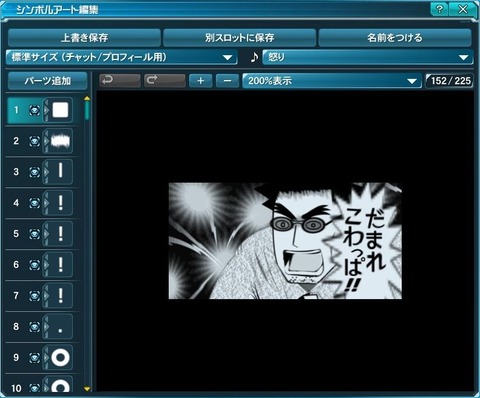This screenshot has height=398, width=480.
Task: Toggle visibility eye of layer 3
Action: [34, 172]
